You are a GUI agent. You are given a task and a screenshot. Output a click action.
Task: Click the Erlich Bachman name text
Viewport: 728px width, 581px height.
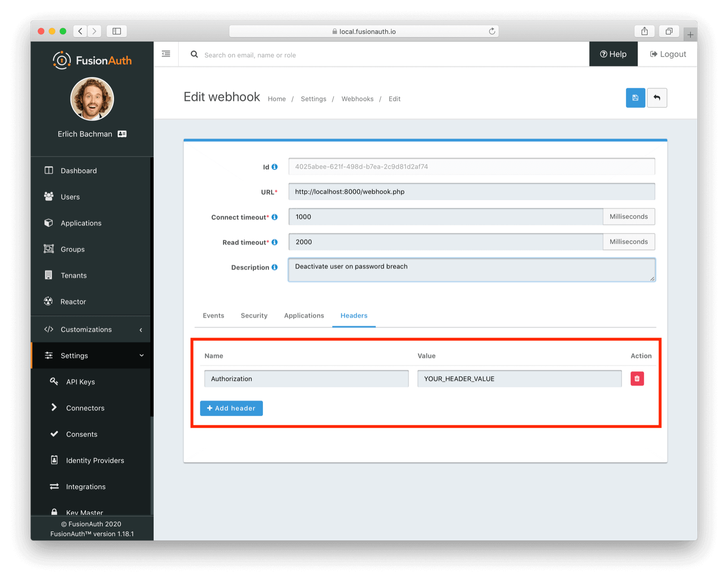point(85,134)
